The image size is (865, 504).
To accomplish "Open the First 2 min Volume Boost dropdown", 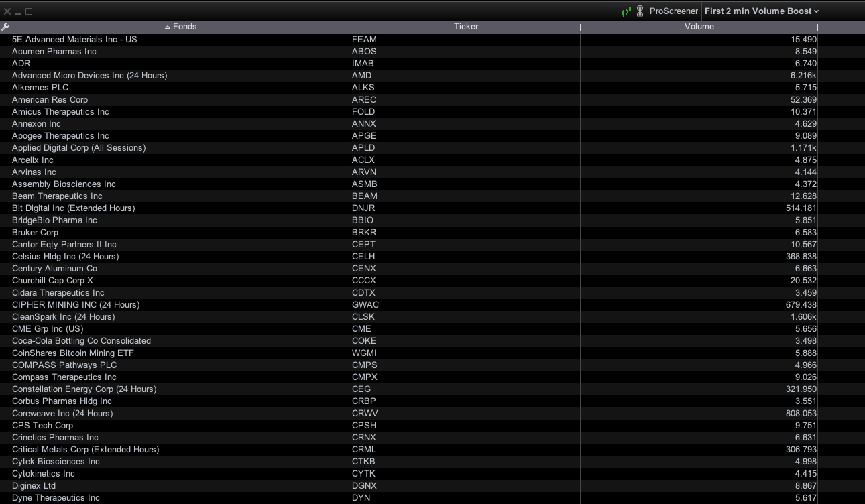I will pyautogui.click(x=762, y=11).
